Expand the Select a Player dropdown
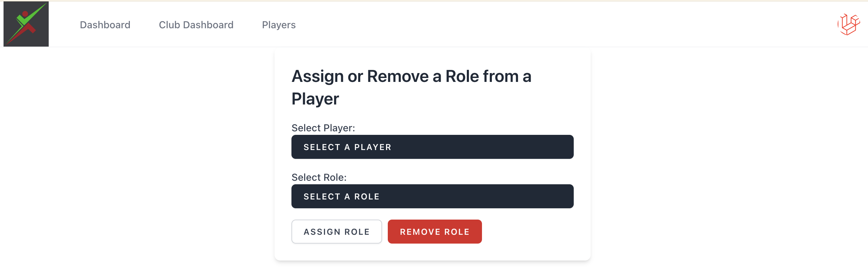The image size is (868, 269). coord(432,147)
